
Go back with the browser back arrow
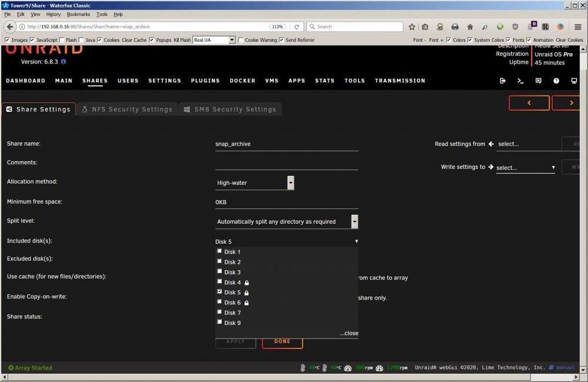point(10,26)
